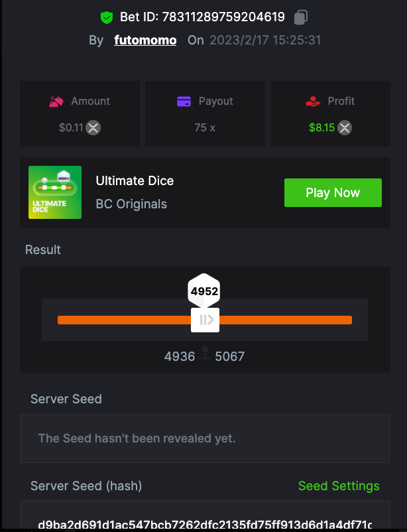Click the unrevealed Server Seed field
407x532 pixels.
(x=205, y=438)
